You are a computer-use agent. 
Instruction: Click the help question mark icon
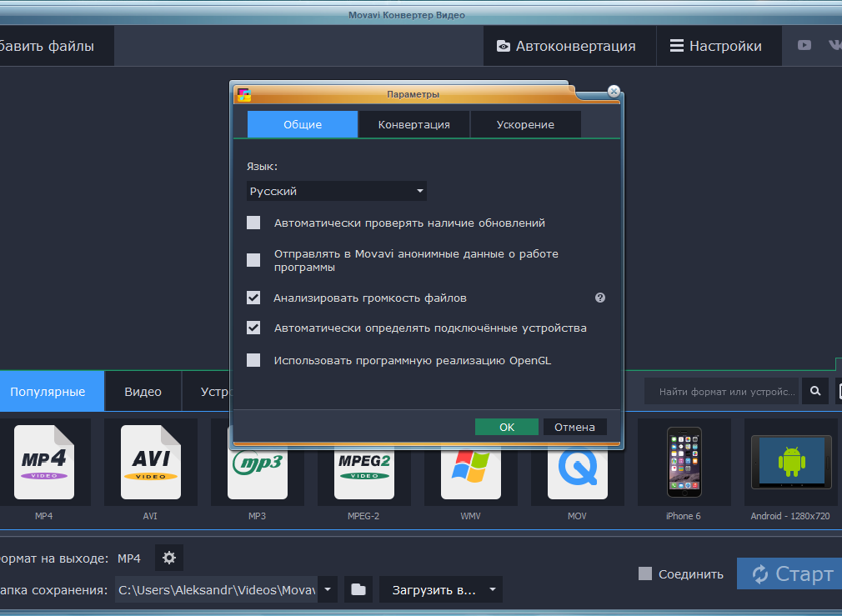[600, 298]
